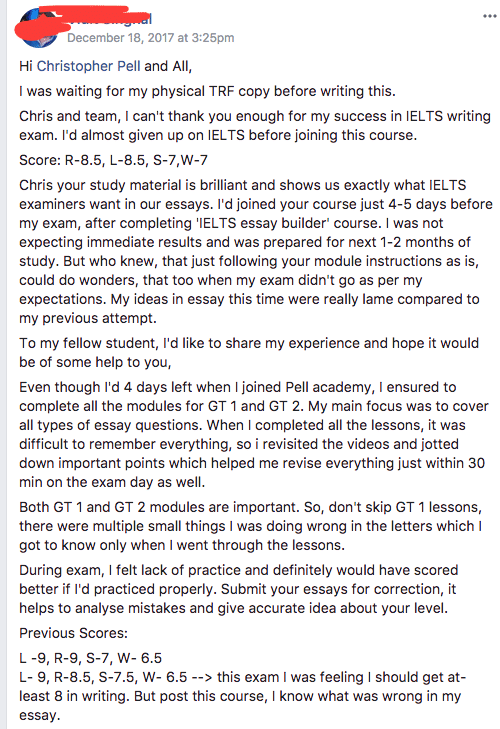This screenshot has width=500, height=729.
Task: Click the 'Score: R-8.5, L-8.5, S-7,W-7' line
Action: point(113,160)
